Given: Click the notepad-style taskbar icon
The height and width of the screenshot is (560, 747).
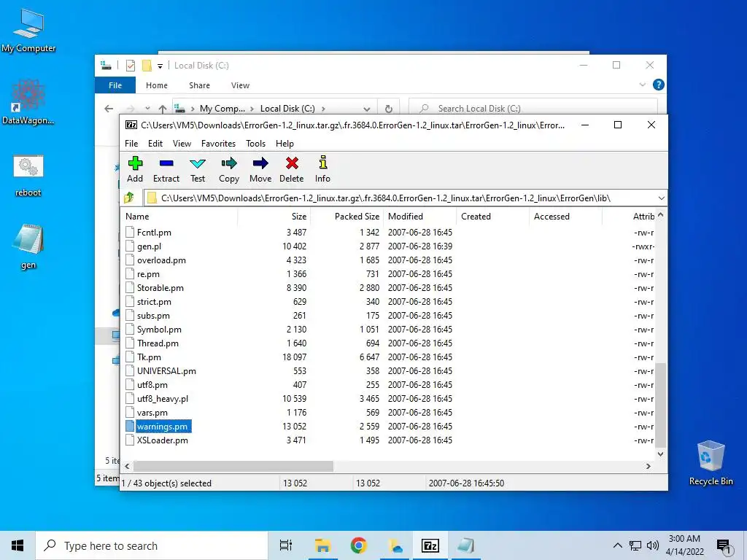Looking at the screenshot, I should point(465,545).
